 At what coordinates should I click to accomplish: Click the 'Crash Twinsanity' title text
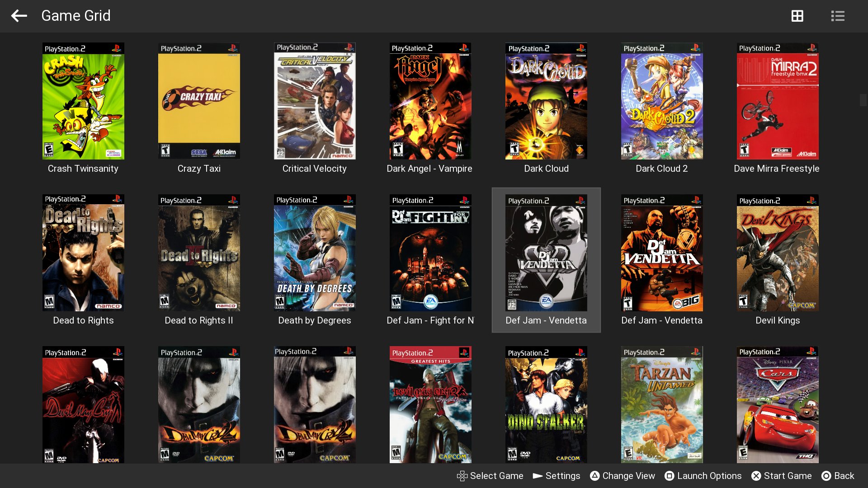pos(83,169)
